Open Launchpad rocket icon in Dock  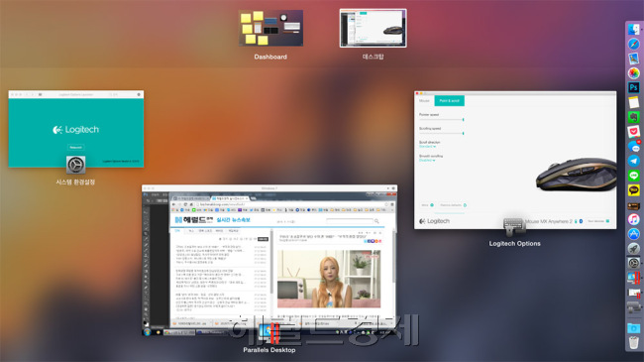633,249
